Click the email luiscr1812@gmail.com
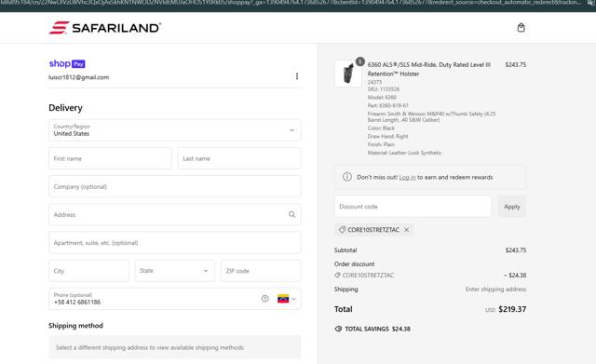The image size is (596, 364). coord(78,77)
